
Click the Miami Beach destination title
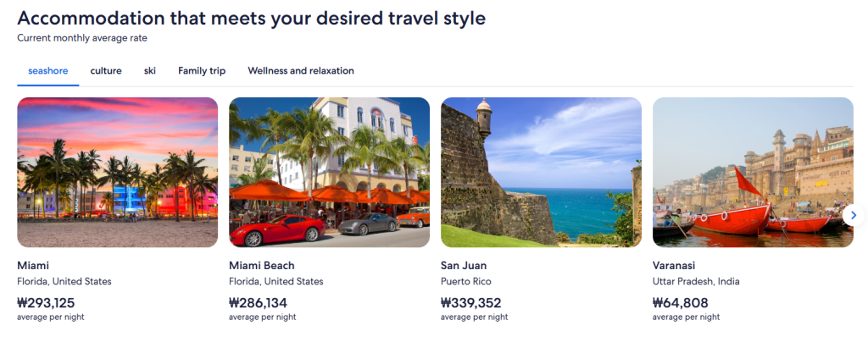pyautogui.click(x=262, y=265)
